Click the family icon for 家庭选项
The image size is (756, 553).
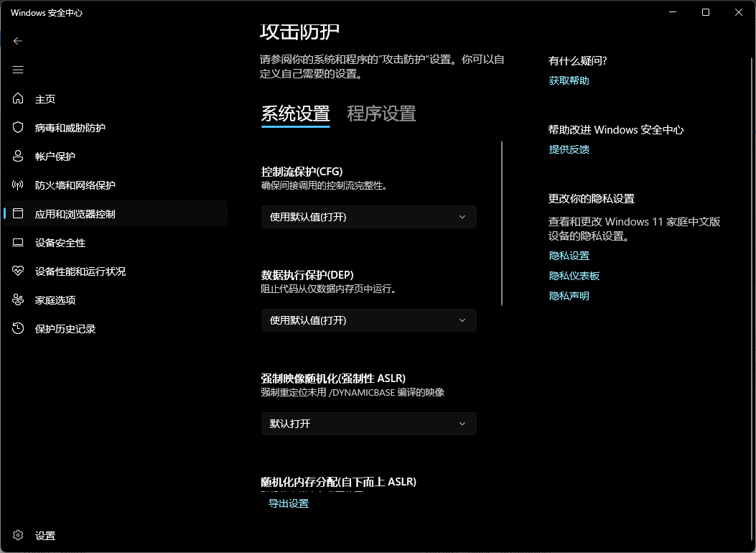(18, 300)
